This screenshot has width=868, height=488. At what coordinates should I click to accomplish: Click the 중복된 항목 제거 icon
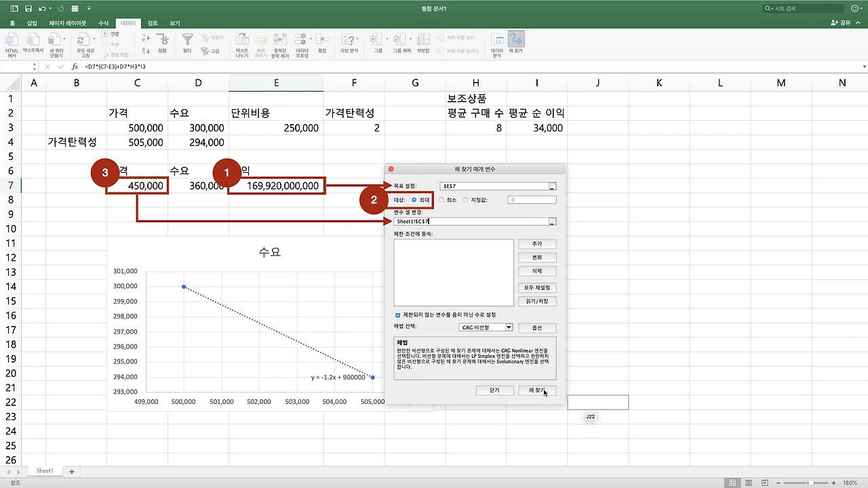point(279,40)
